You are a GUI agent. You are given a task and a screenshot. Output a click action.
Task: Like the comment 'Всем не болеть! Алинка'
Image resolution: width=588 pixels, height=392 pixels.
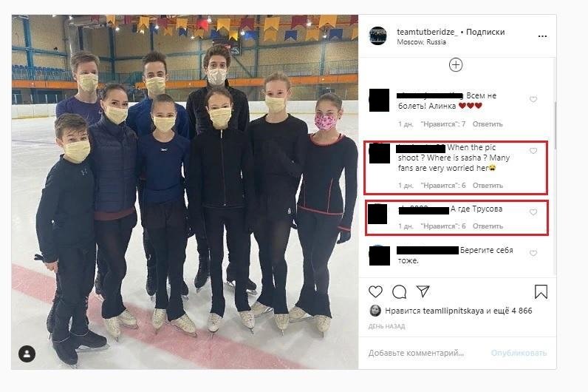click(533, 99)
